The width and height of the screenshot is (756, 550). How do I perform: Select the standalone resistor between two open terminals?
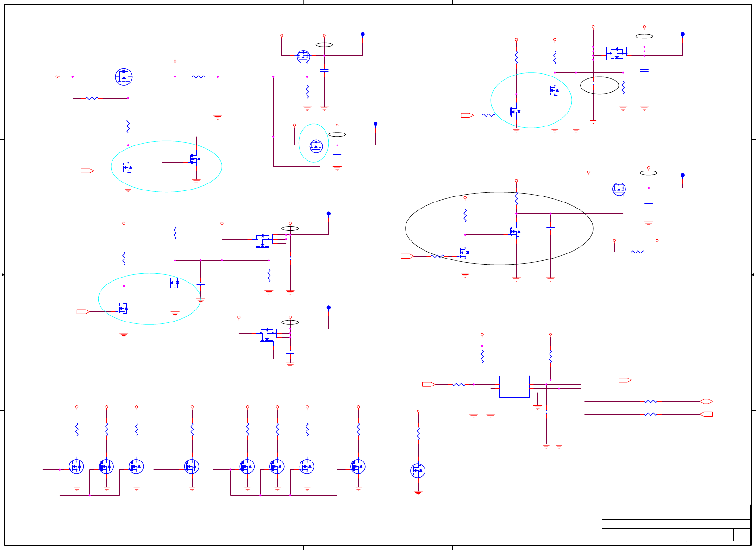[x=638, y=252]
